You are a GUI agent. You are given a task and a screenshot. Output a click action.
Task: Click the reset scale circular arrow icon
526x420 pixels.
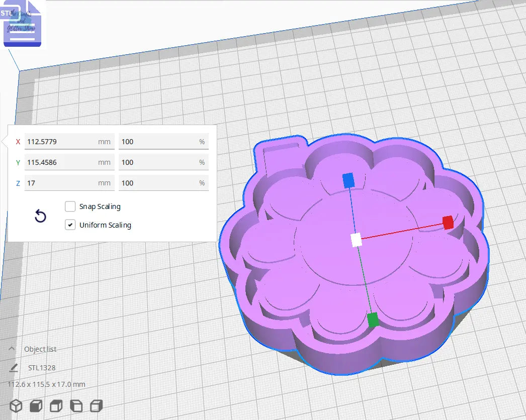pos(40,216)
